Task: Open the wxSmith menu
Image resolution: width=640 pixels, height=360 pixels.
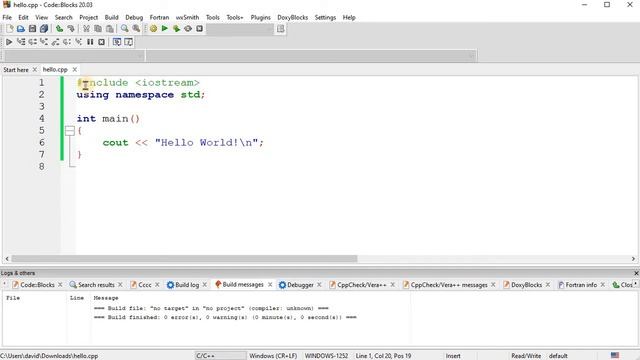Action: (x=187, y=18)
